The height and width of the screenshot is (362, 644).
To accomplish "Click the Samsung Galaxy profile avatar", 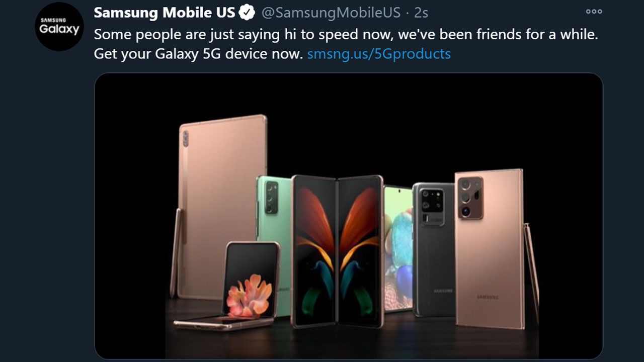I will pos(59,27).
